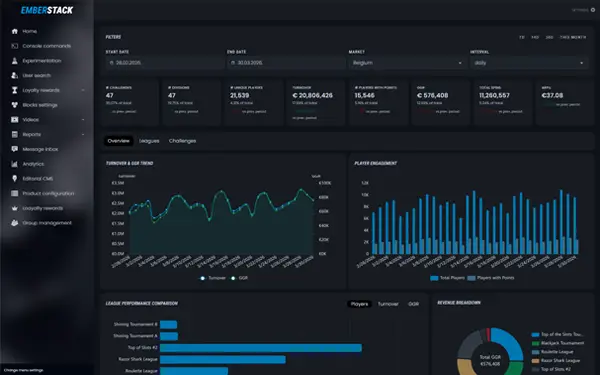Open the Market dropdown showing Belgium
This screenshot has width=600, height=375.
[x=407, y=63]
